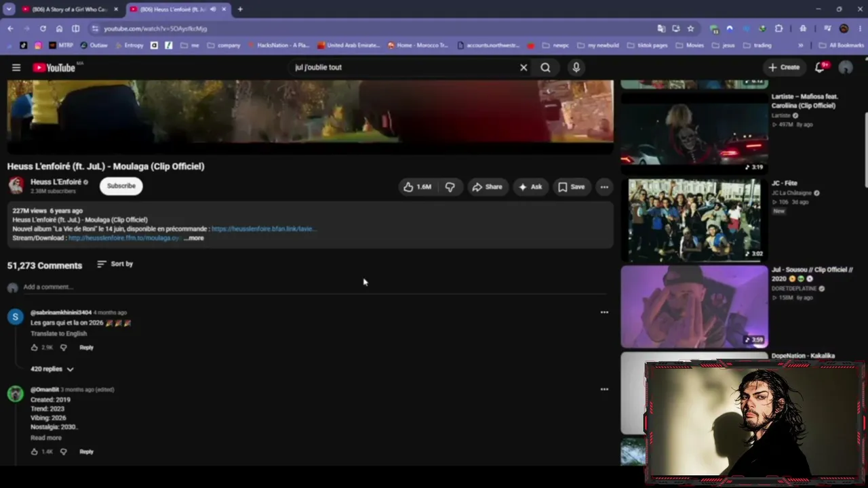Open the MTRP bookmark
868x488 pixels.
[x=60, y=45]
